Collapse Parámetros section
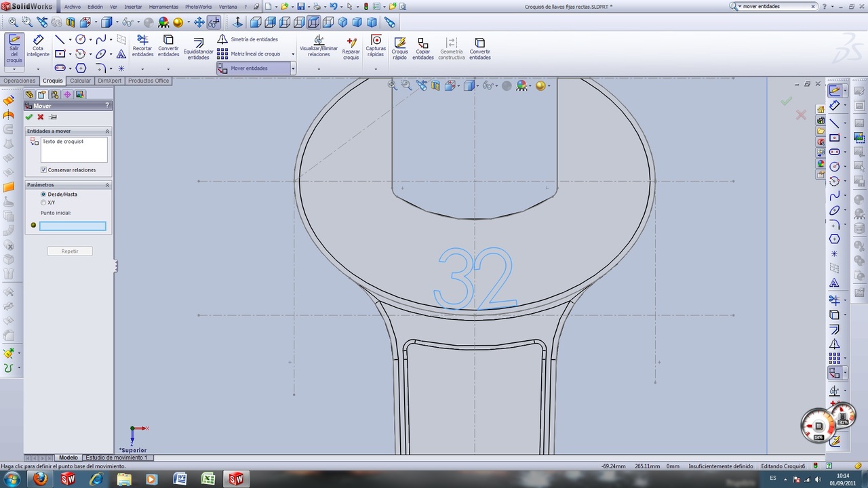The image size is (868, 488). click(x=107, y=184)
